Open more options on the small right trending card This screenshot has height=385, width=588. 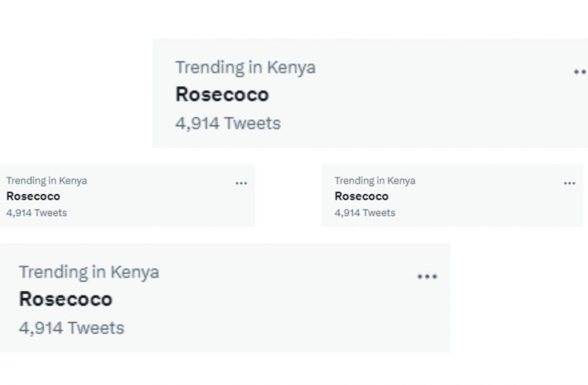(x=570, y=183)
